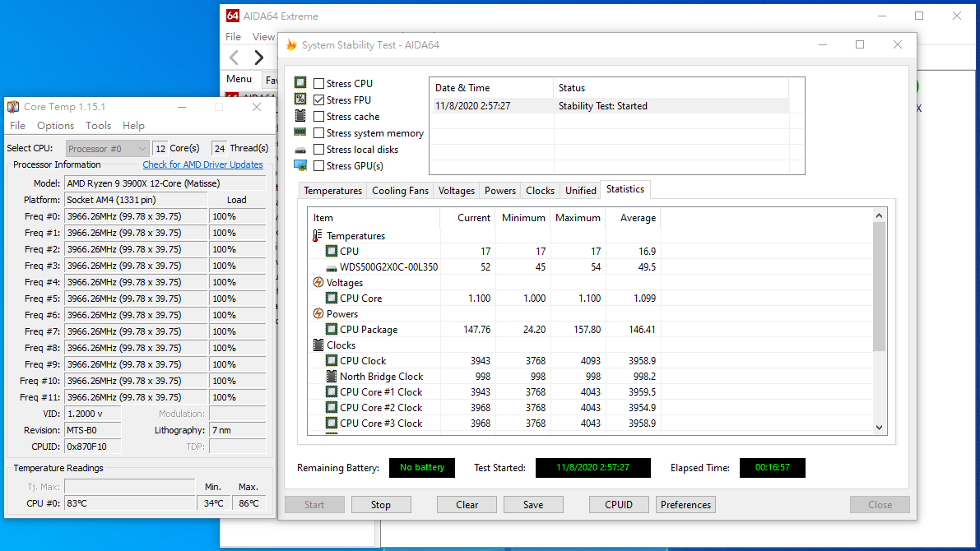Click the statistics list vertical scrollbar thumb
980x551 pixels.
pos(879,287)
